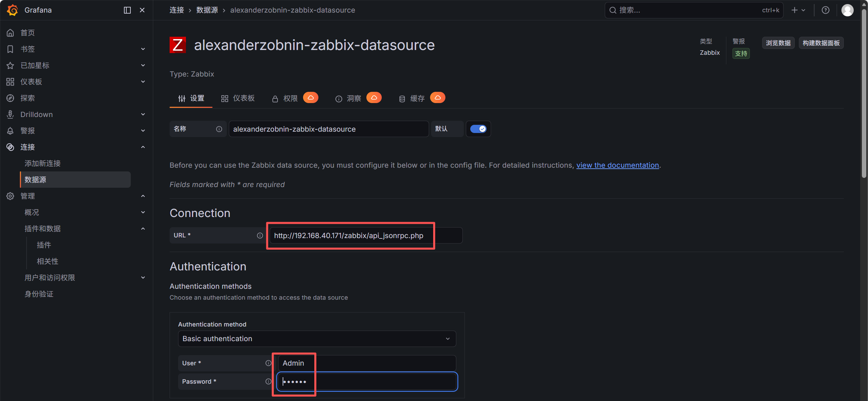
Task: Click into the Password field
Action: 367,382
